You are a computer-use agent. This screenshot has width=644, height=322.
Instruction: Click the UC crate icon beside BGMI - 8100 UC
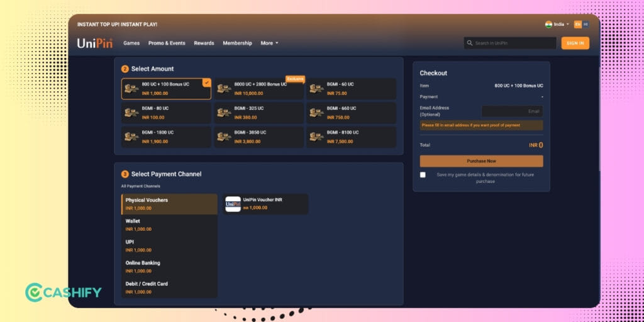click(x=316, y=136)
